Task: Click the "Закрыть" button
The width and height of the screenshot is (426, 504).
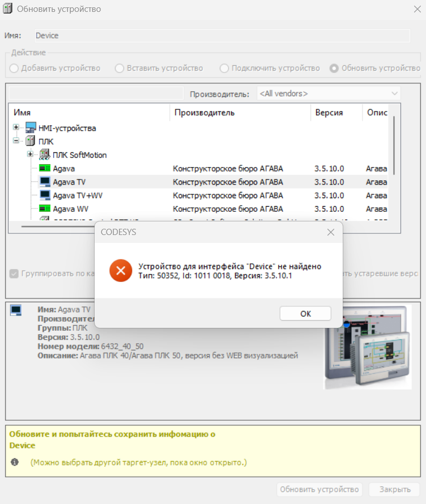Action: pyautogui.click(x=394, y=489)
